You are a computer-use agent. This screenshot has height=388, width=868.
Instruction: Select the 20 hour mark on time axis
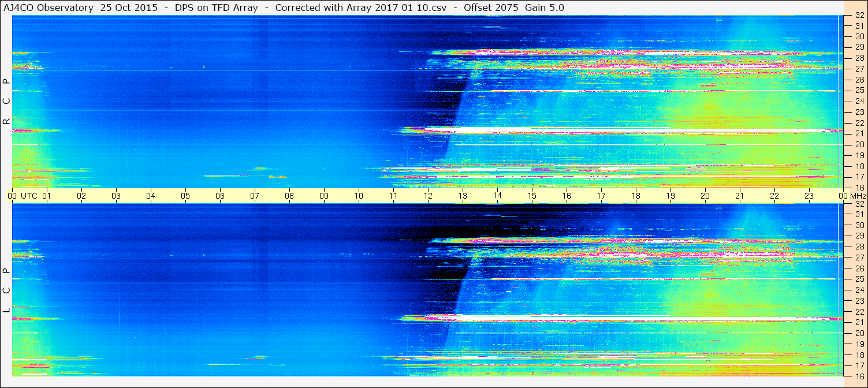[x=705, y=196]
